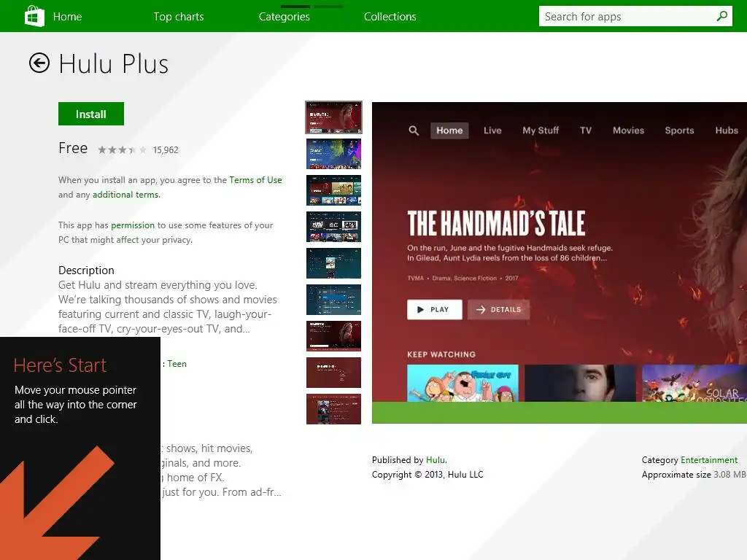Open the Entertainment category link
The height and width of the screenshot is (560, 747).
click(709, 460)
